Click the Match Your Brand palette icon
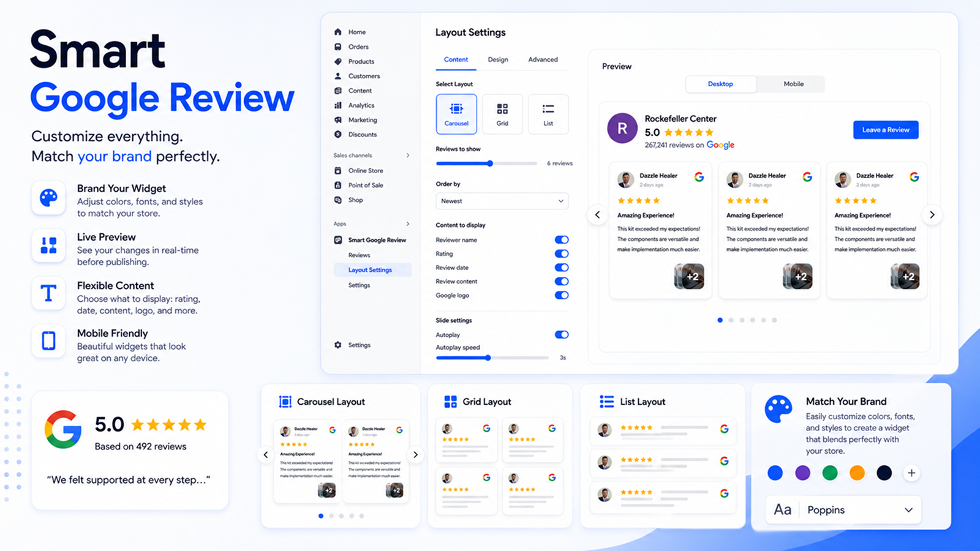This screenshot has height=551, width=980. pos(778,409)
